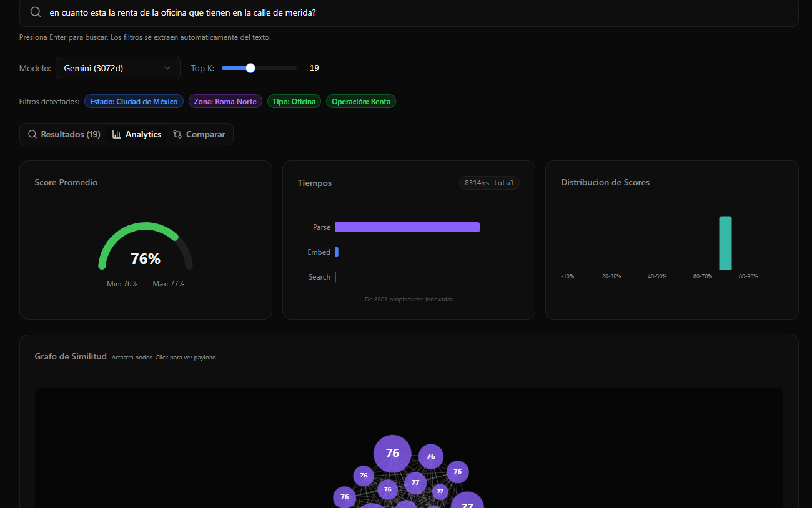
Task: Focus the search query text field
Action: [x=409, y=12]
